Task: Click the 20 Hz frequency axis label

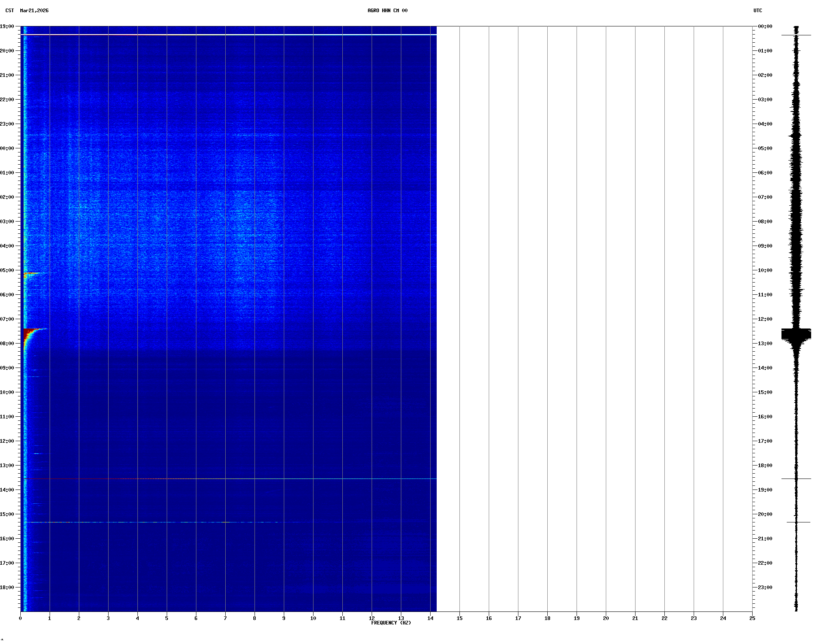Action: [x=606, y=618]
